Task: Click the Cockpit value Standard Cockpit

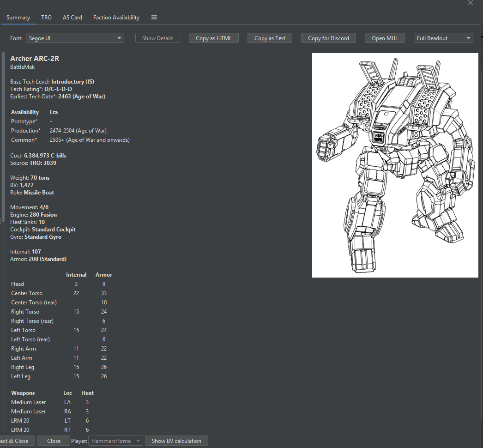Action: click(x=54, y=230)
